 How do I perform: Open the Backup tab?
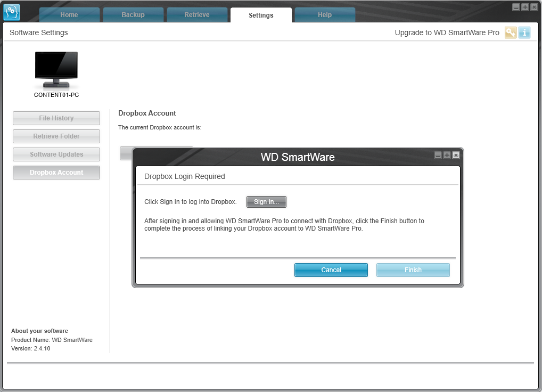pyautogui.click(x=133, y=15)
